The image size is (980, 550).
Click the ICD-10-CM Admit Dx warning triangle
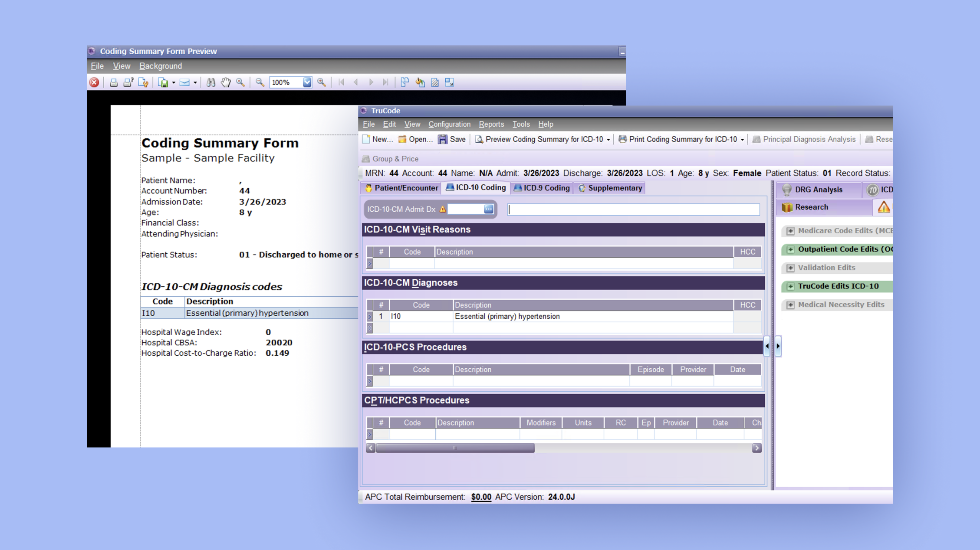442,209
